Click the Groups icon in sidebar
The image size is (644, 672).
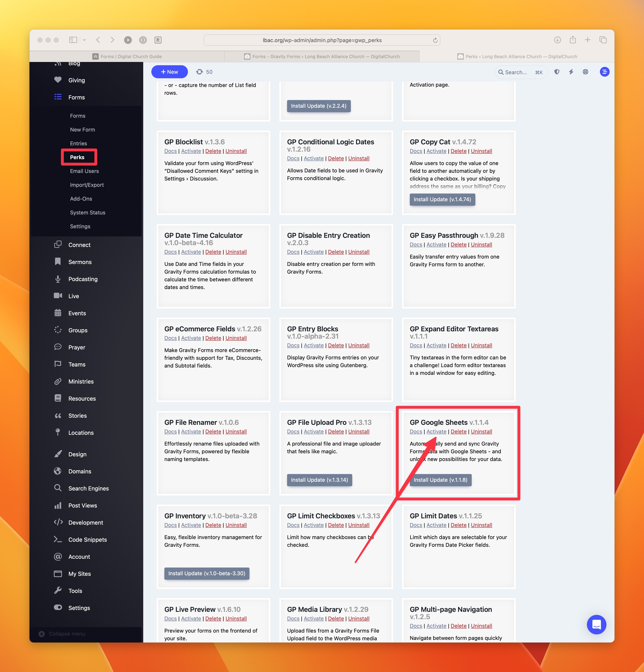click(x=58, y=330)
